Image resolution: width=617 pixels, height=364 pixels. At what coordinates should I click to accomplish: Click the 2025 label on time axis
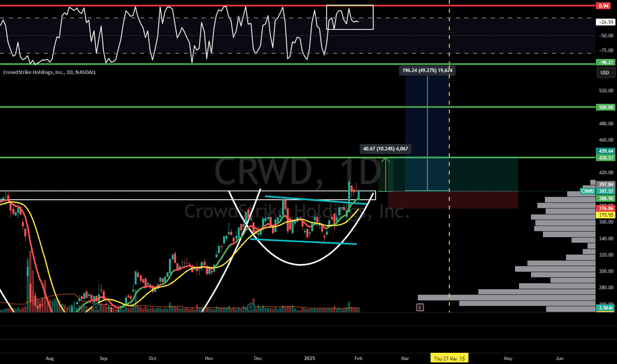point(310,359)
